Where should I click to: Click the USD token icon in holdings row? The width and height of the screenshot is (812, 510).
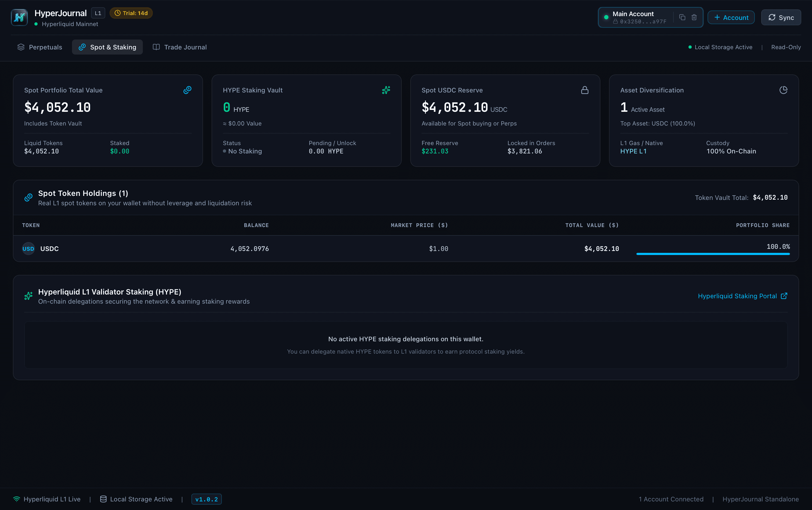(x=28, y=249)
